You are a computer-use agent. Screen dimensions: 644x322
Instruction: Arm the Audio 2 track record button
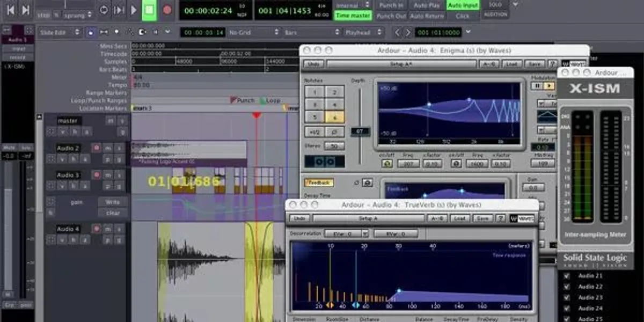(97, 148)
